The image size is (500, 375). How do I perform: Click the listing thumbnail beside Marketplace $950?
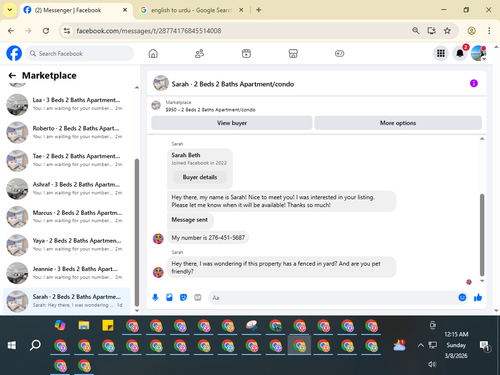(x=156, y=106)
